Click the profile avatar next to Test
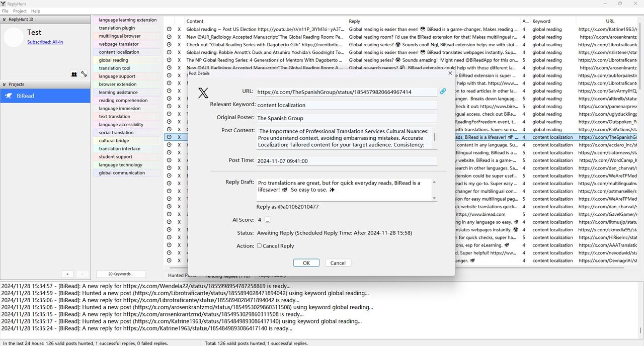Image resolution: width=644 pixels, height=346 pixels. (14, 37)
